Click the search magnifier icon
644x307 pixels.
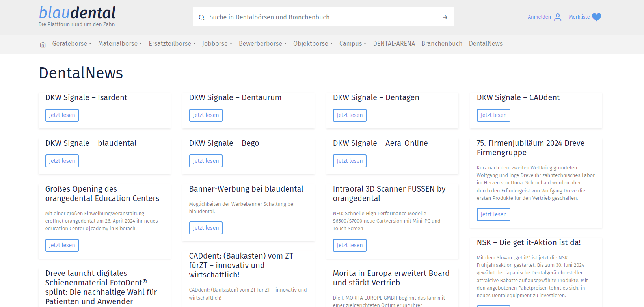[201, 17]
